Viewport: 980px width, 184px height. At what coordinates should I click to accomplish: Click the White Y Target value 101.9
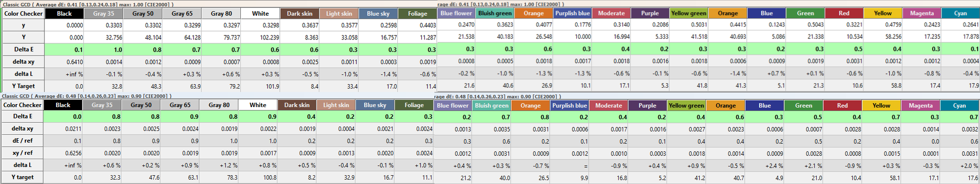[x=271, y=87]
